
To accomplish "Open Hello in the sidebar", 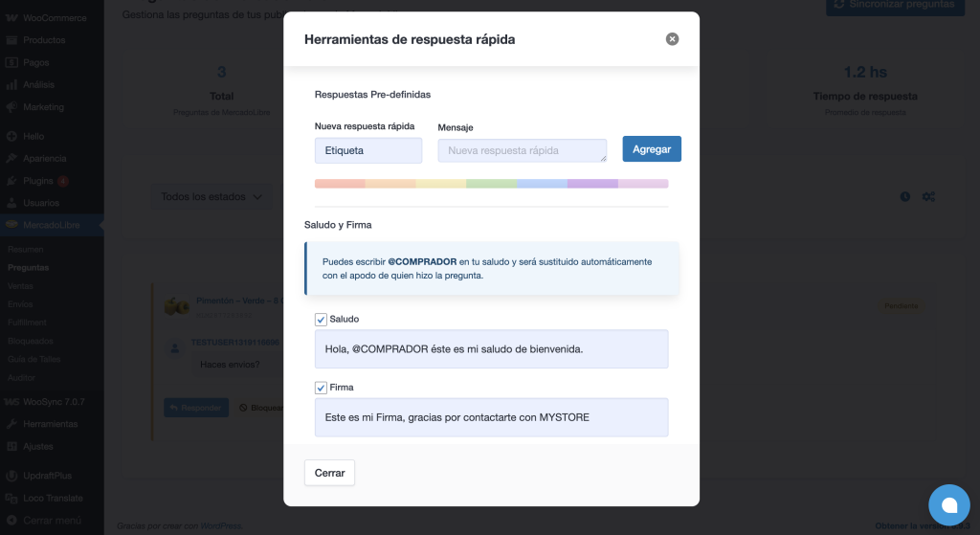I will pyautogui.click(x=33, y=136).
